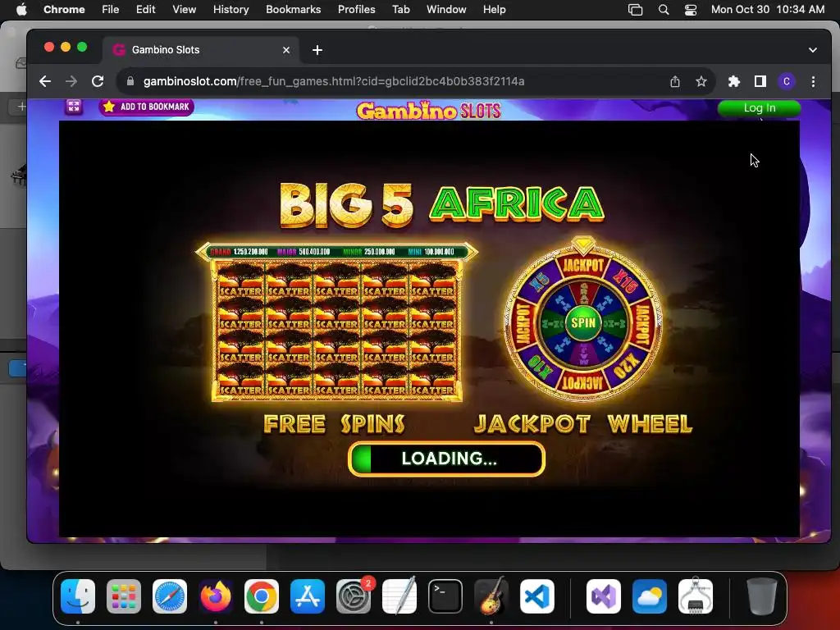Click the Stage Manager windows icon in the menu bar
The height and width of the screenshot is (630, 840).
click(x=636, y=9)
